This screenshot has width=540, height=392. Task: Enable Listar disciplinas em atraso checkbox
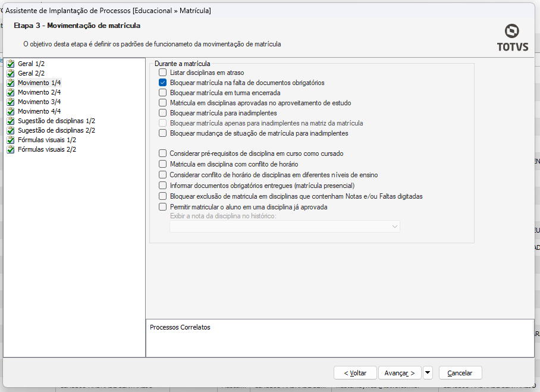pyautogui.click(x=163, y=73)
